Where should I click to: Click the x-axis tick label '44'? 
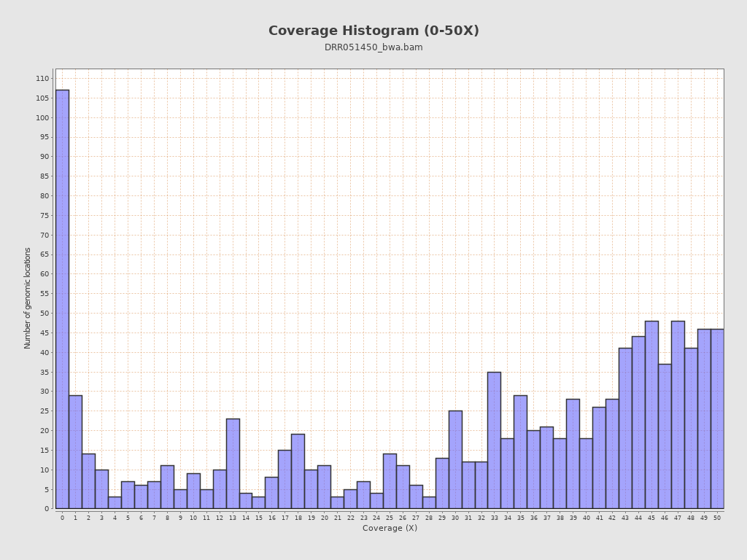coord(639,518)
